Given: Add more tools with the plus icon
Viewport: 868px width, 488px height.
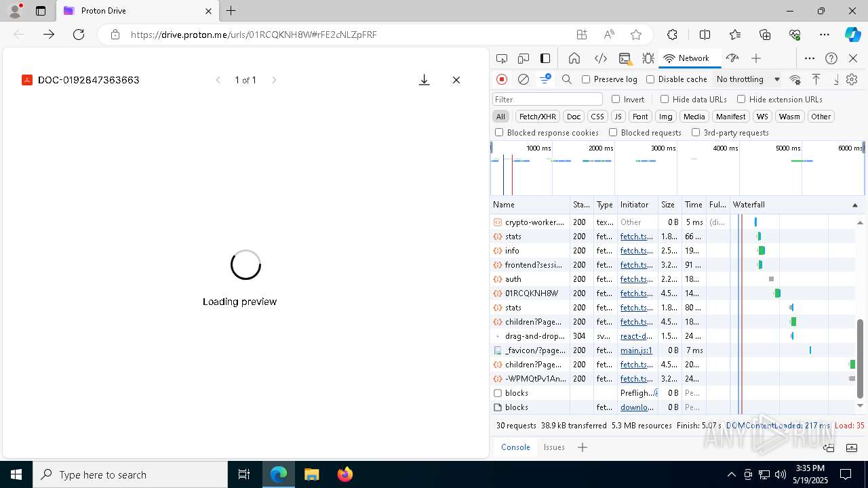Looking at the screenshot, I should click(756, 58).
